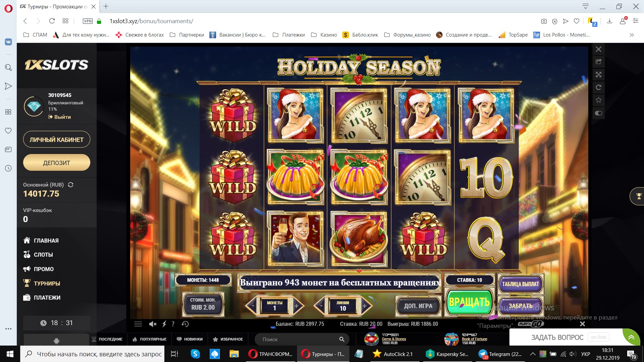Image resolution: width=644 pixels, height=362 pixels.
Task: Increase coins with plus arrow
Action: pyautogui.click(x=297, y=306)
